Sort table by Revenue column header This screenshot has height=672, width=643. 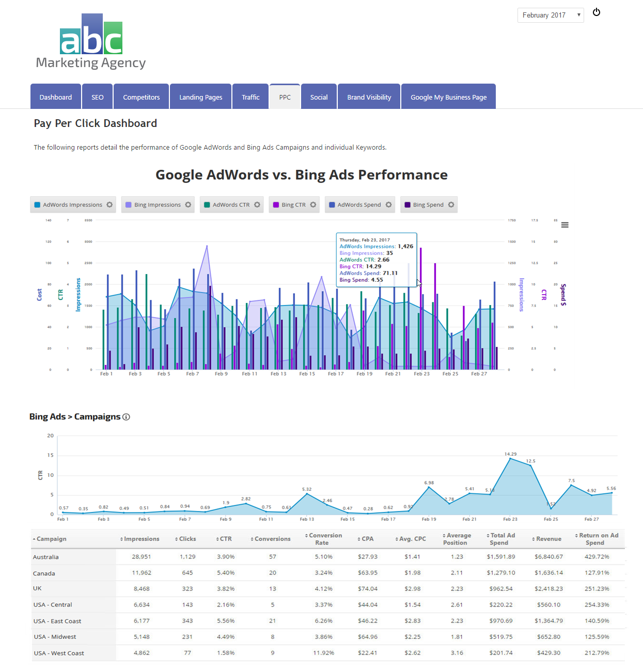pyautogui.click(x=548, y=539)
